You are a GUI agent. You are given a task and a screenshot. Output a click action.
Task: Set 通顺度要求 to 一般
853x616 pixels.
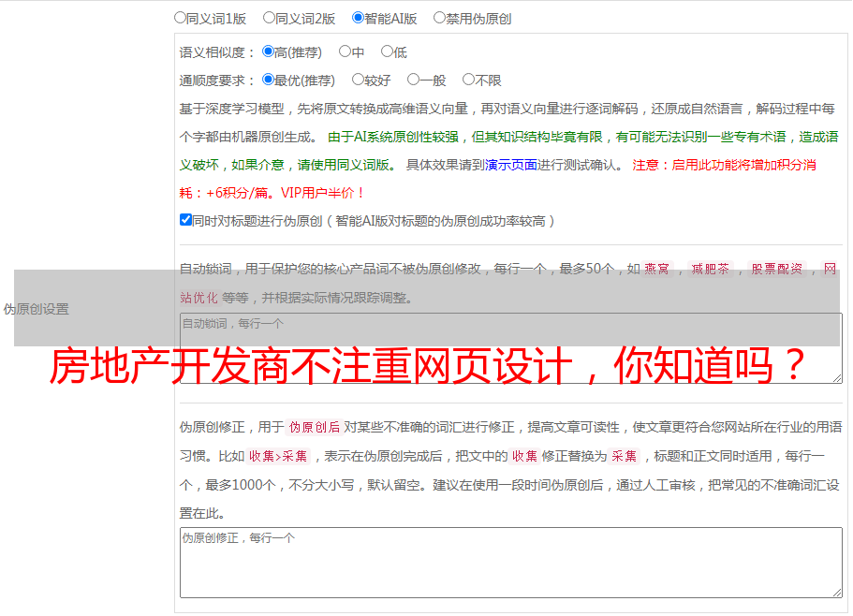[x=413, y=80]
